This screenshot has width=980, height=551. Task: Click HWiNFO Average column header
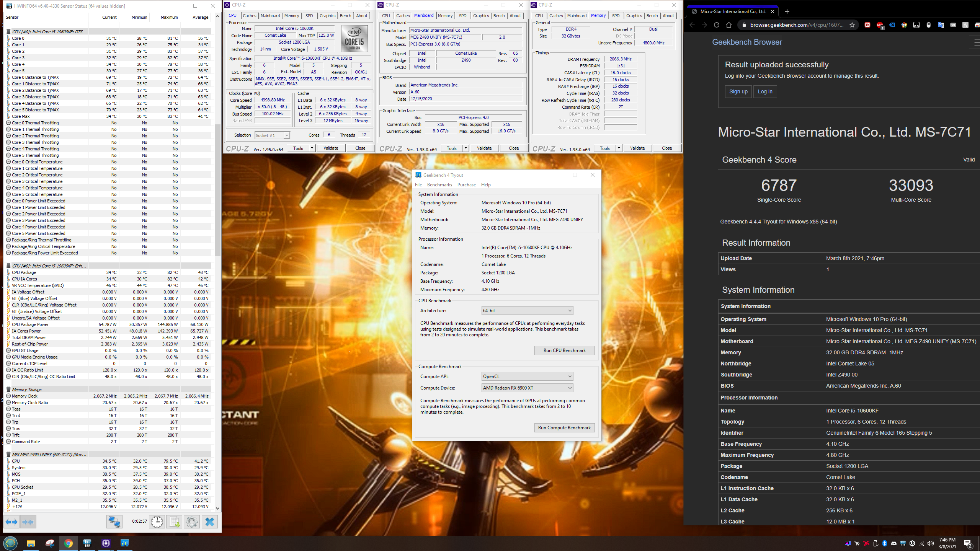pyautogui.click(x=200, y=17)
